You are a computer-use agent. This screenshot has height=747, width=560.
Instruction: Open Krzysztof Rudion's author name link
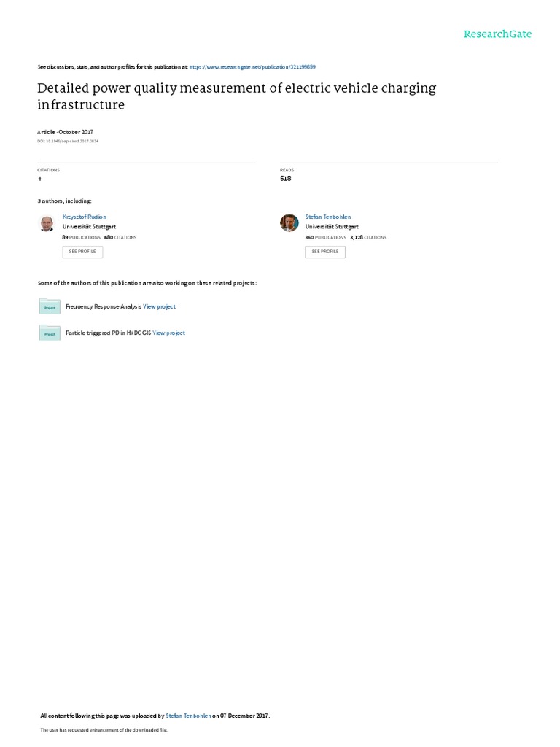point(85,217)
